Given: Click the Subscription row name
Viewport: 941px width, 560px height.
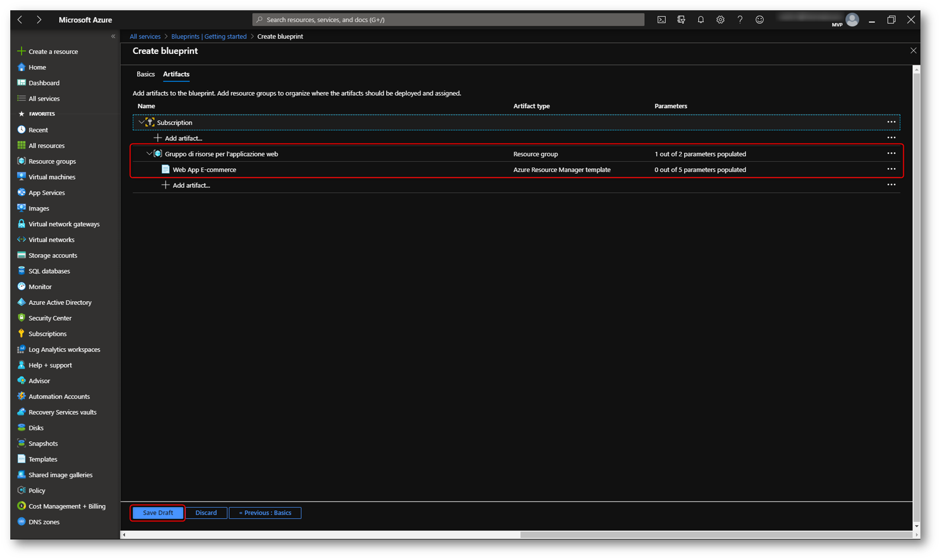Looking at the screenshot, I should coord(174,122).
